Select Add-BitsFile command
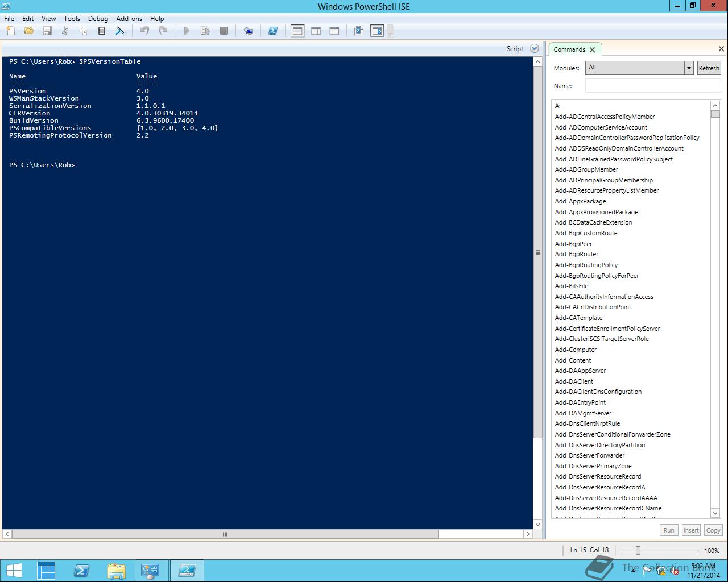The width and height of the screenshot is (728, 582). 571,286
